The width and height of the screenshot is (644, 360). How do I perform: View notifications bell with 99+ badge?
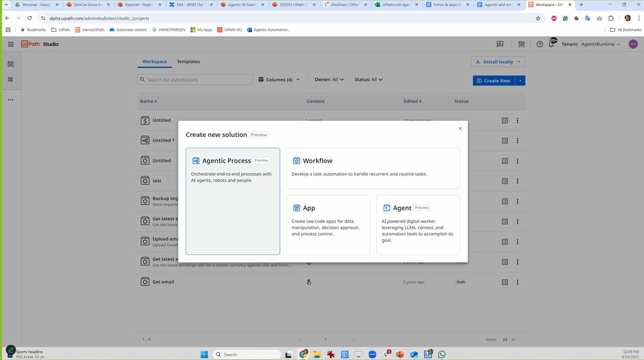tap(552, 43)
